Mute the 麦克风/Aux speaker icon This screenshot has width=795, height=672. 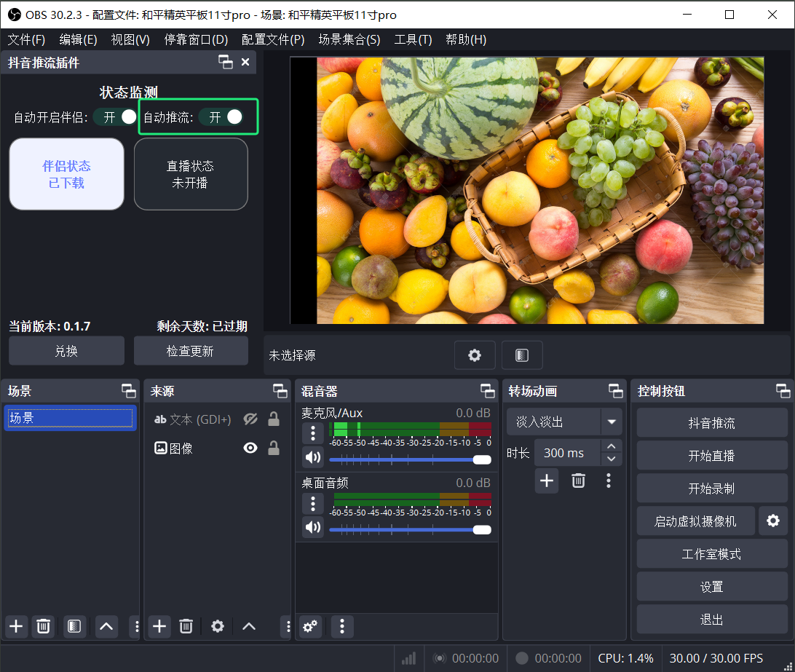point(312,457)
